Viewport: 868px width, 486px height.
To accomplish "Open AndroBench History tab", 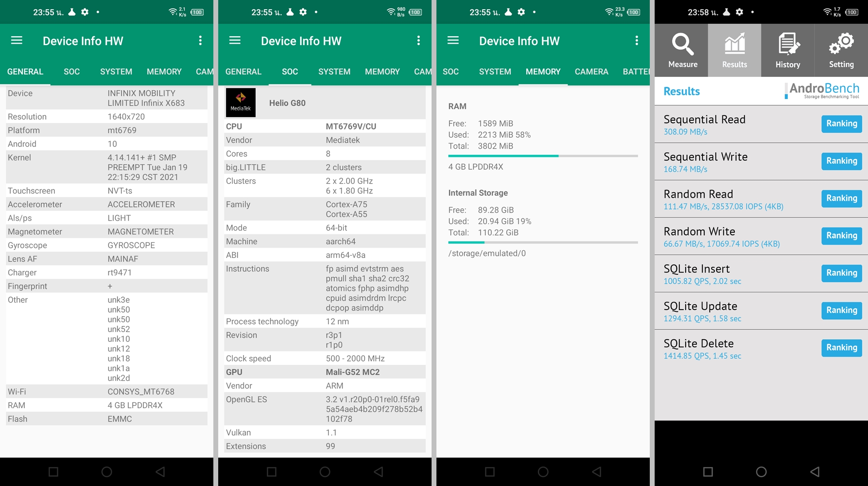I will [788, 50].
